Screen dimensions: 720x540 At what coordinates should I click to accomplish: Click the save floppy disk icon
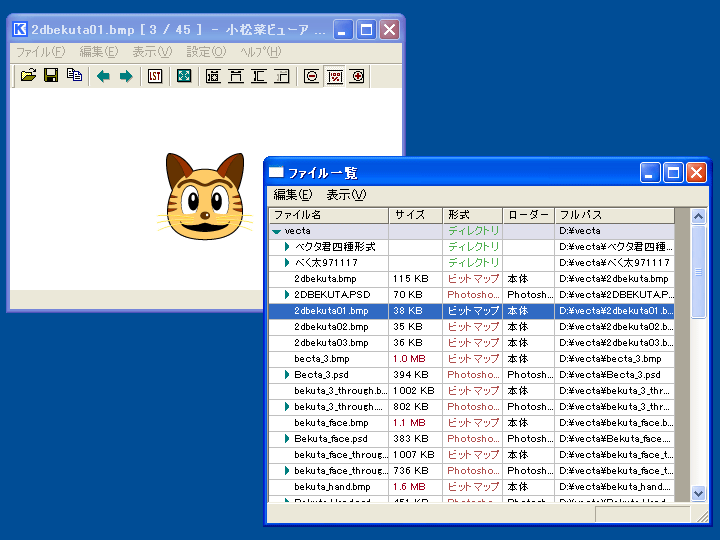(50, 76)
